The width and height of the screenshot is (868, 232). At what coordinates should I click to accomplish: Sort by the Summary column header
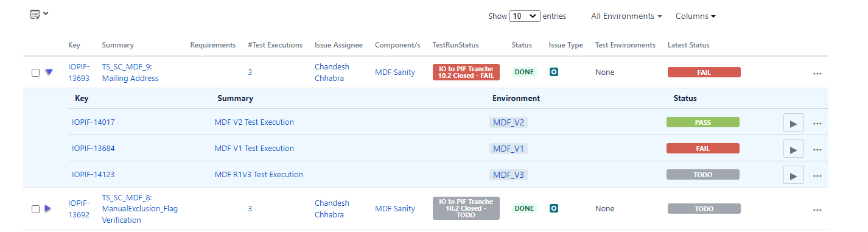(118, 45)
